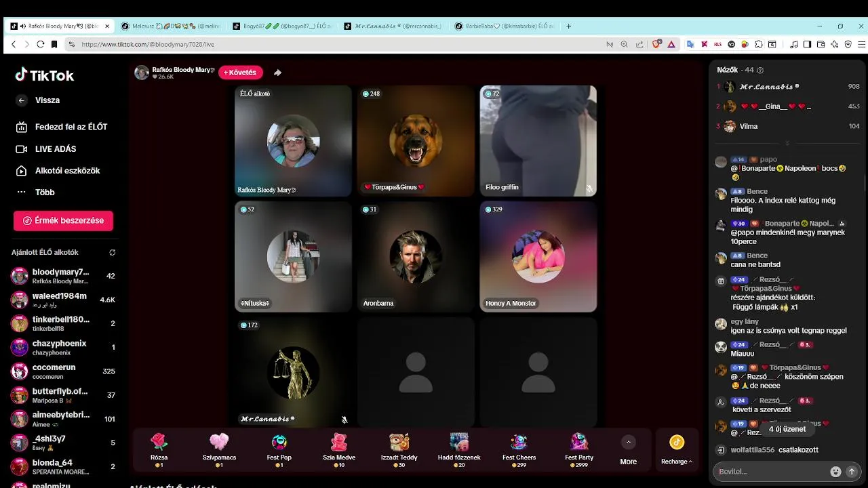Open Brave Rewards triangle icon
Screen dimensions: 868x488
click(671, 44)
